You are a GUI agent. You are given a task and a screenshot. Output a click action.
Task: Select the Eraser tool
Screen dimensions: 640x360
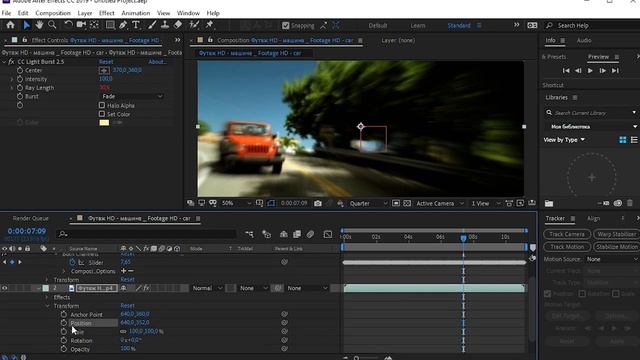click(x=178, y=25)
